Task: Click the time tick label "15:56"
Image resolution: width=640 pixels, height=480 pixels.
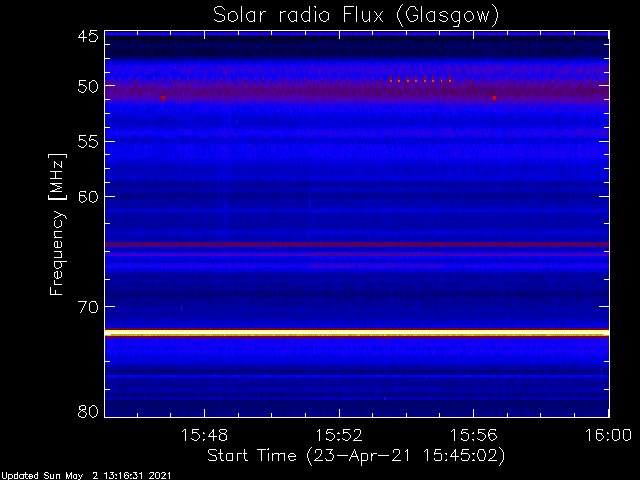Action: pyautogui.click(x=473, y=436)
